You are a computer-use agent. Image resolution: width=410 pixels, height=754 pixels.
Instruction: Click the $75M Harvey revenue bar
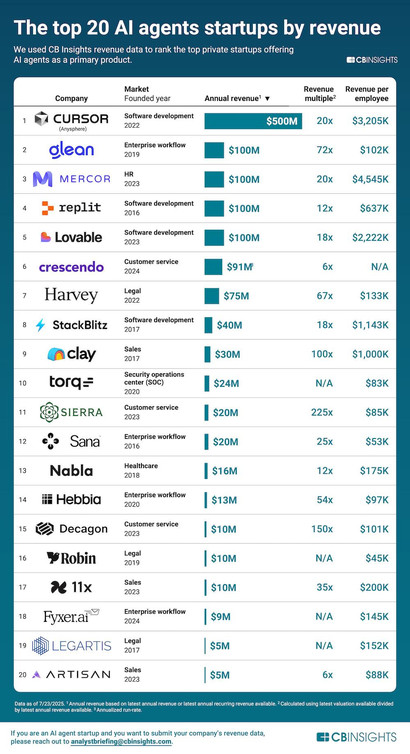pyautogui.click(x=211, y=296)
